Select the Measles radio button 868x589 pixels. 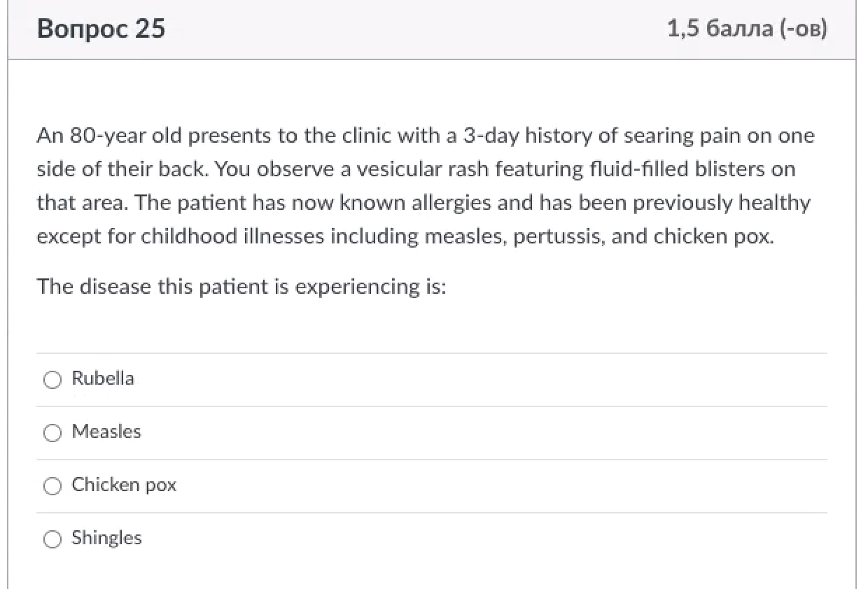tap(52, 433)
